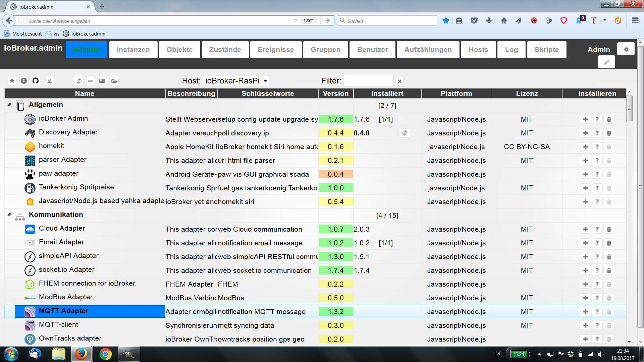Screen dimensions: 644x362
Task: Open a new browser tab
Action: click(102, 6)
